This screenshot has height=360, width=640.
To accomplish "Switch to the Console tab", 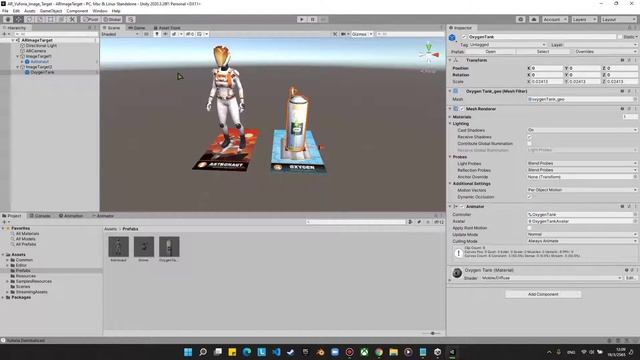I will 40,216.
